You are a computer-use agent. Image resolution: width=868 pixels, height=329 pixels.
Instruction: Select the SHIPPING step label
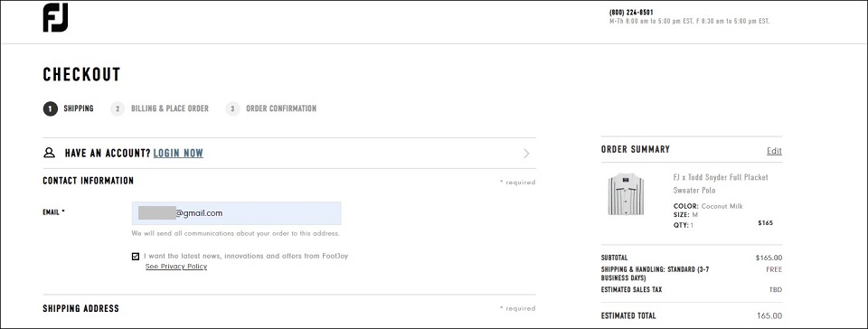click(78, 109)
